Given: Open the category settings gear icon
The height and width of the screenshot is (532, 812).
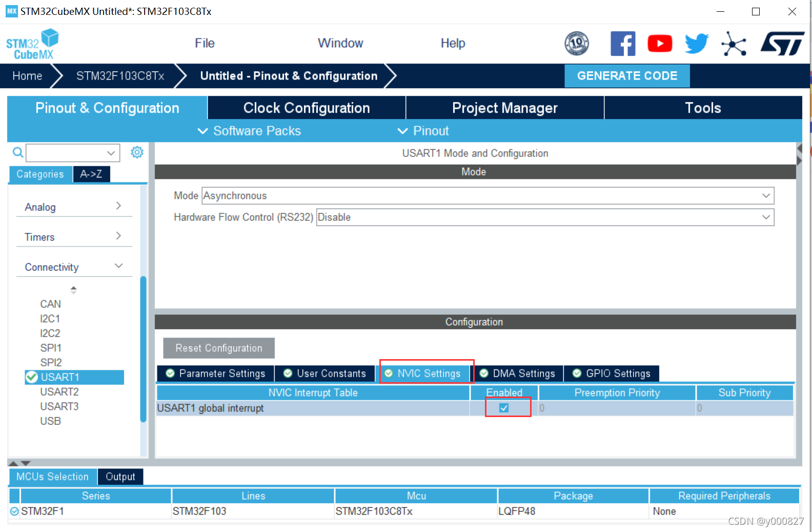Looking at the screenshot, I should coord(137,152).
